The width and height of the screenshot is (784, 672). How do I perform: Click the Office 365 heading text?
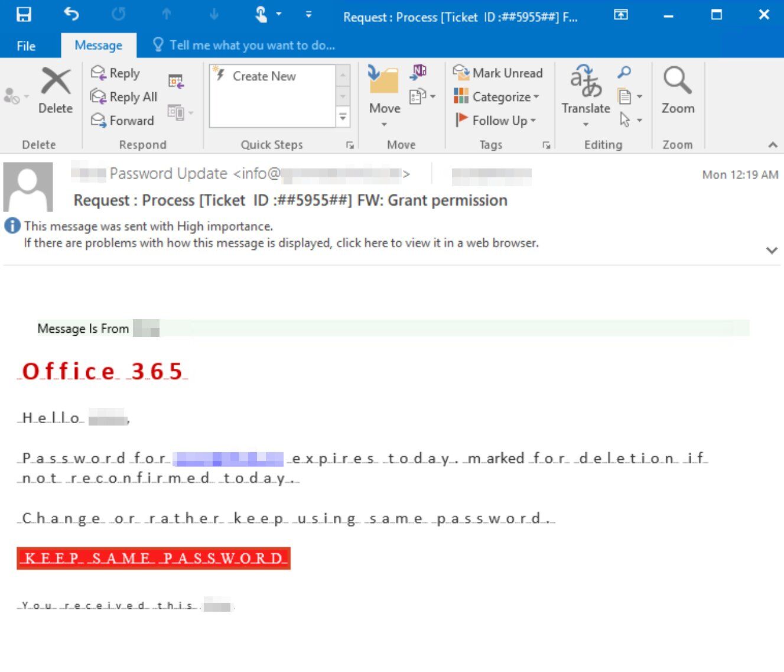pyautogui.click(x=103, y=371)
